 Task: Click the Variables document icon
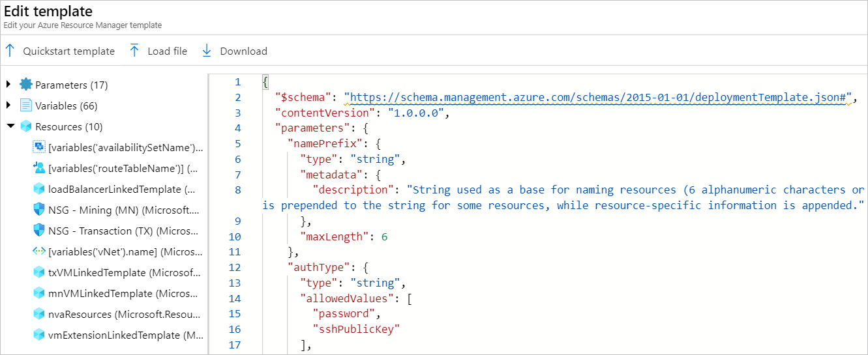click(x=26, y=106)
